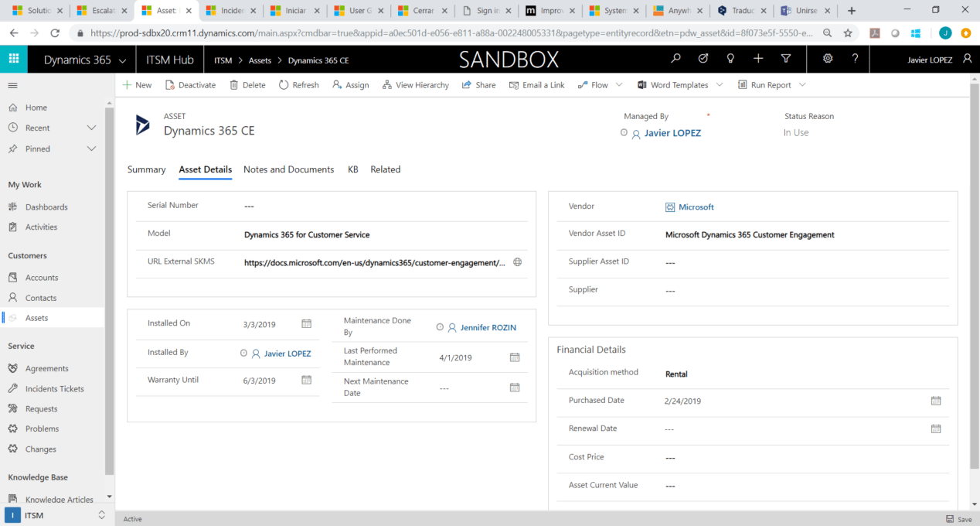980x526 pixels.
Task: Click the search magnifier in header
Action: coord(676,59)
